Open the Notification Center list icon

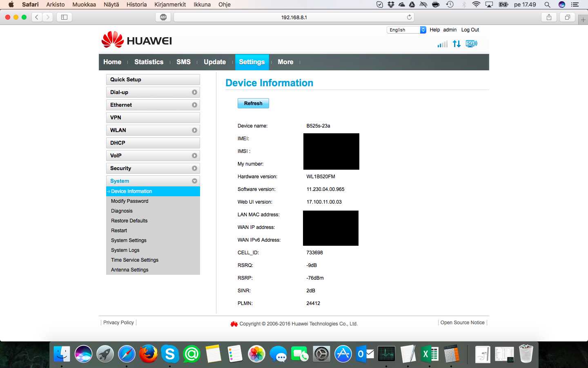575,4
